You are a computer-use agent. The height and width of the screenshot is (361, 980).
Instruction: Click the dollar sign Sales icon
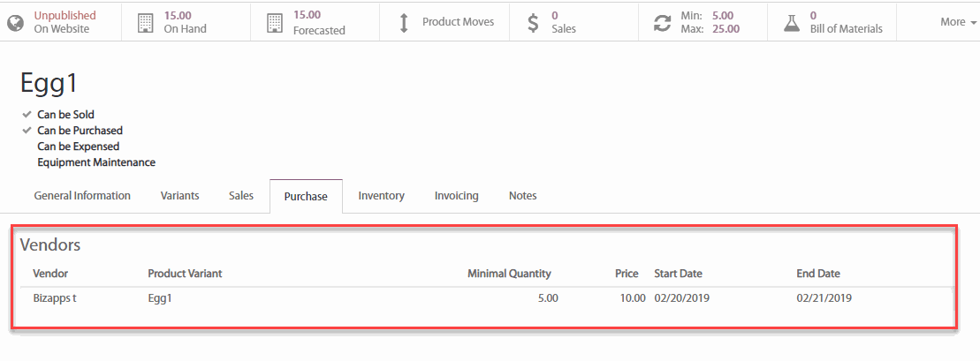click(x=533, y=22)
